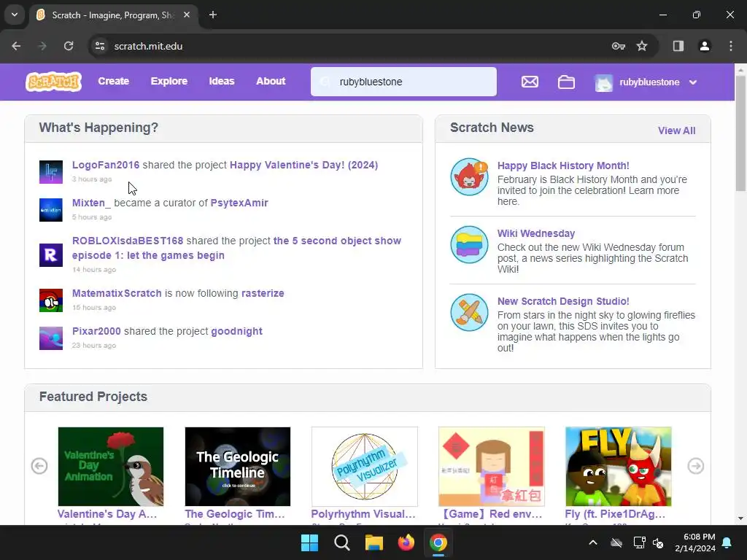Screen dimensions: 747x560
Task: Click the search field containing rubybluestone
Action: (x=403, y=82)
